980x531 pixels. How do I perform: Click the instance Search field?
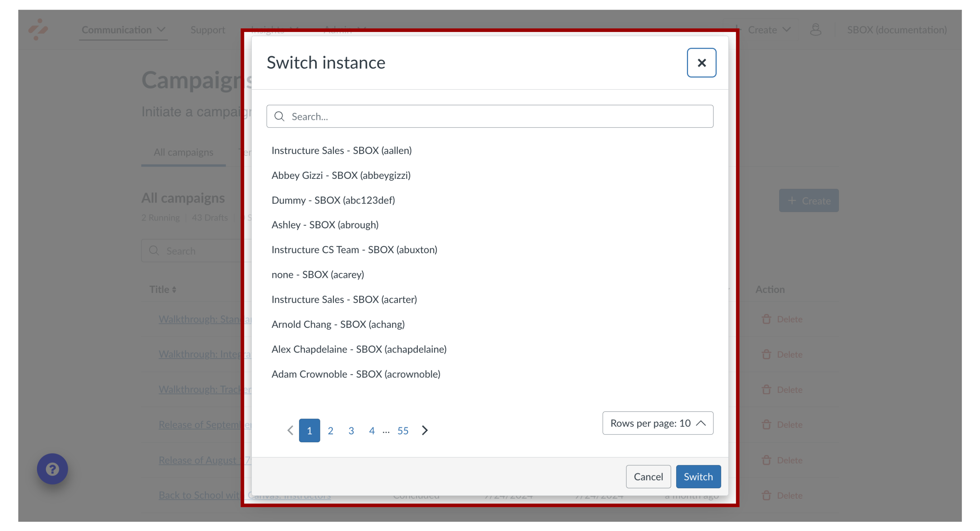pyautogui.click(x=490, y=116)
